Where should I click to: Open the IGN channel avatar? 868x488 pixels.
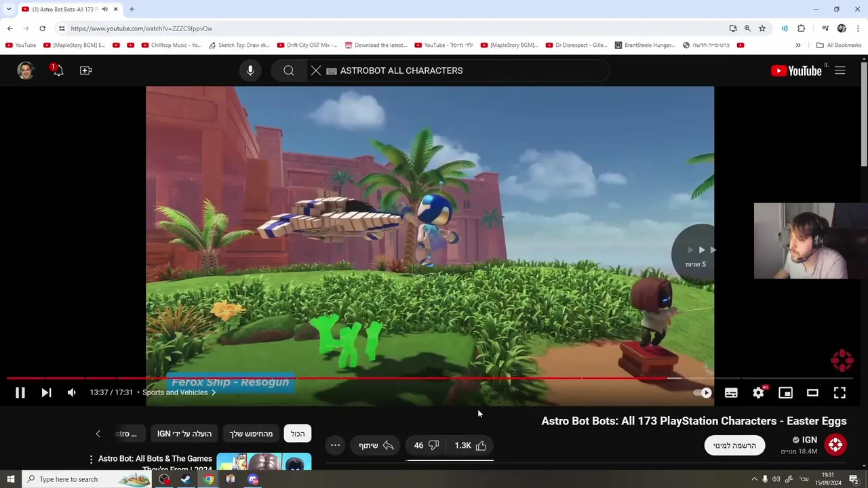pyautogui.click(x=835, y=445)
